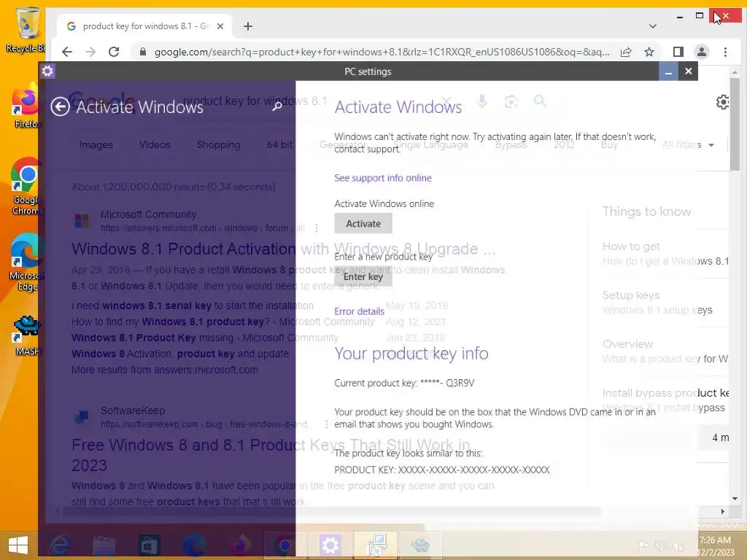747x560 pixels.
Task: Bookmark this tab with the star icon
Action: tap(649, 52)
